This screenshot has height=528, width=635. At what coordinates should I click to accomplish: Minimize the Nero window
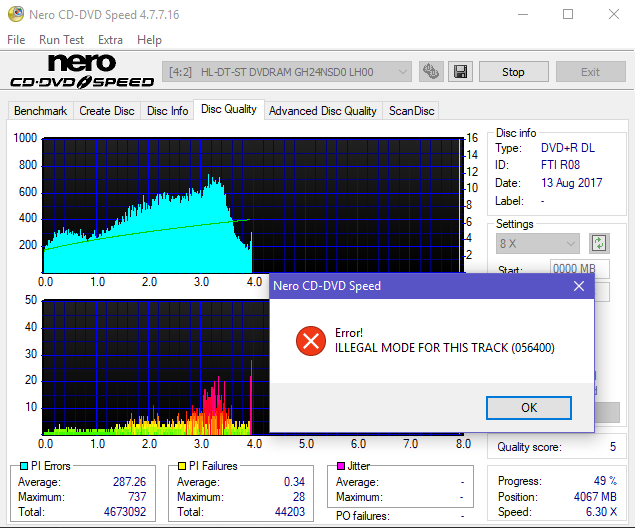[523, 14]
